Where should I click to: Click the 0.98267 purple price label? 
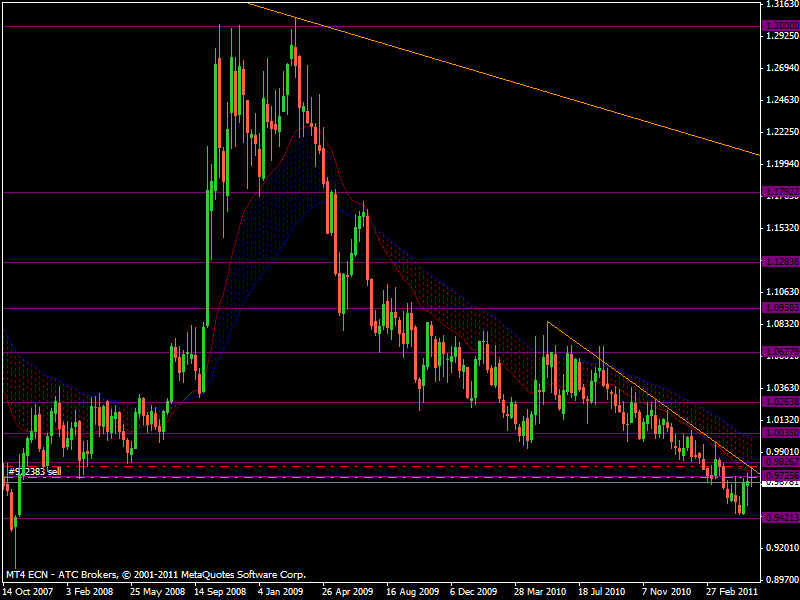click(781, 462)
